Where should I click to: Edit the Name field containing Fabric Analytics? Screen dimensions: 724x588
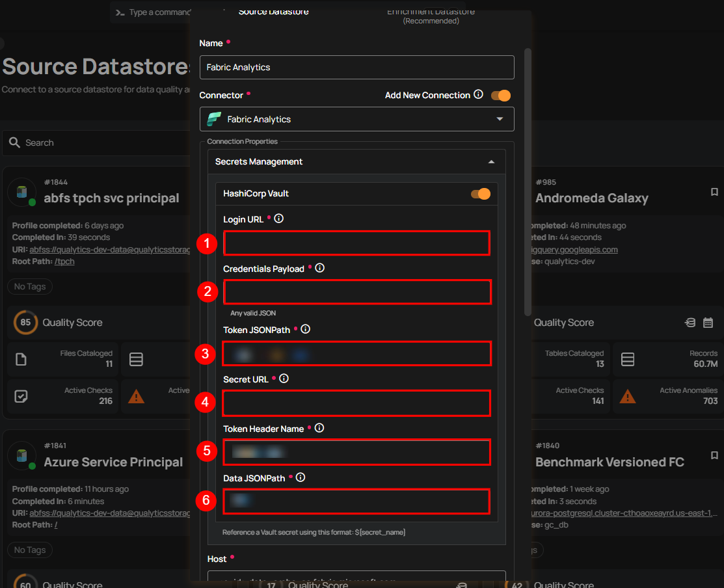tap(356, 67)
